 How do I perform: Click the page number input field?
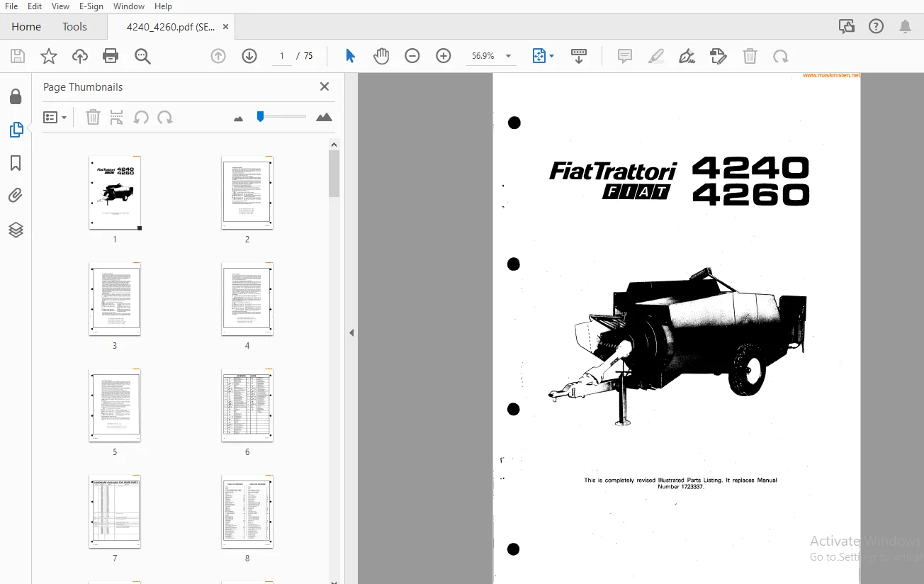(281, 56)
